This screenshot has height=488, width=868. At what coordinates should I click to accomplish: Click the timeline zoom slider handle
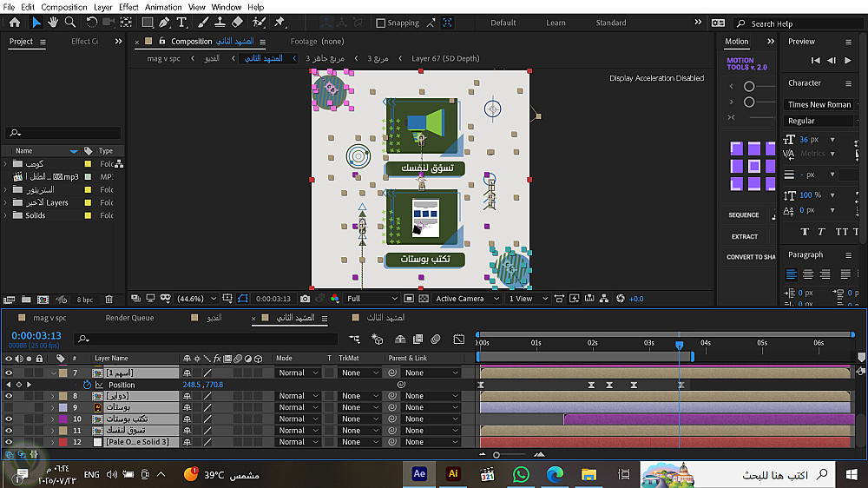(496, 454)
